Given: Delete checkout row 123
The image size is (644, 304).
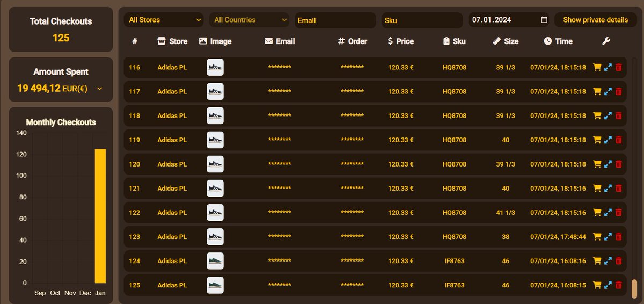Looking at the screenshot, I should 619,236.
